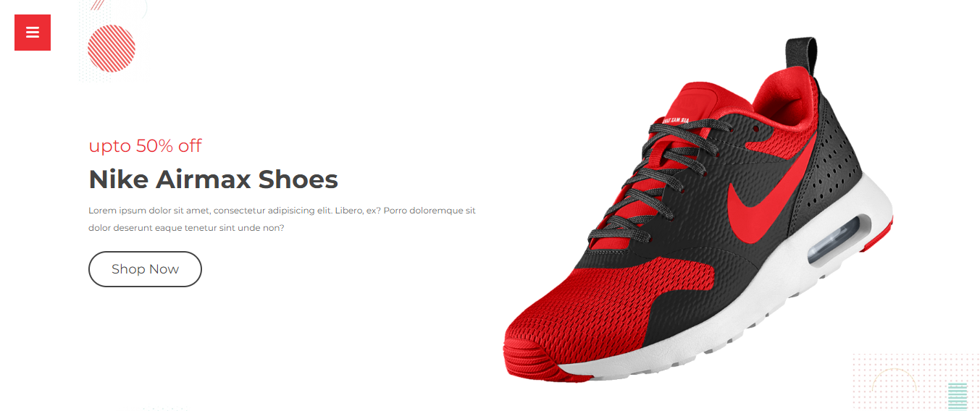Click the Lorem ipsum description paragraph
The height and width of the screenshot is (411, 980).
click(282, 219)
